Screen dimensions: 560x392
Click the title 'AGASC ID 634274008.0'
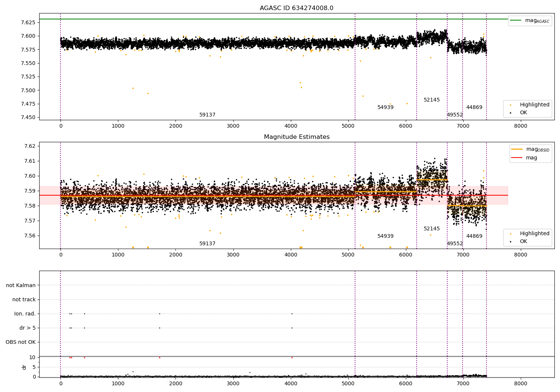coord(296,8)
